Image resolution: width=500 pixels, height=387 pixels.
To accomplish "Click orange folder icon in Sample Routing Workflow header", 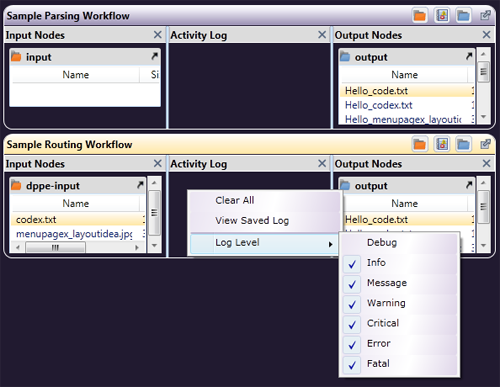I will click(x=420, y=144).
